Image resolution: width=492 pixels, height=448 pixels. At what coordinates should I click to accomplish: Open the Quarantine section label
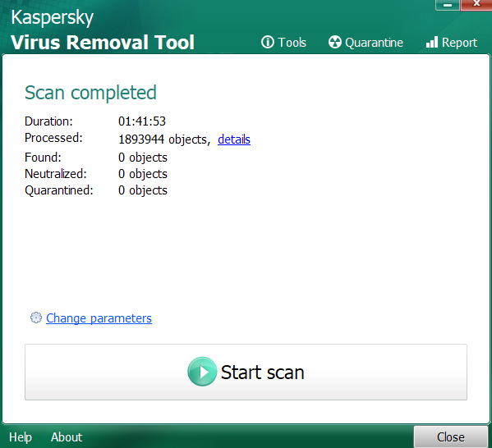click(x=374, y=43)
